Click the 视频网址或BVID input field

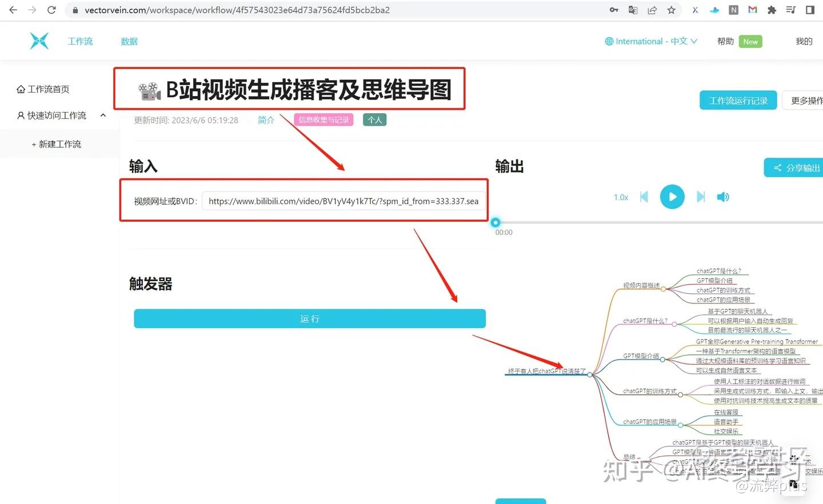point(344,201)
